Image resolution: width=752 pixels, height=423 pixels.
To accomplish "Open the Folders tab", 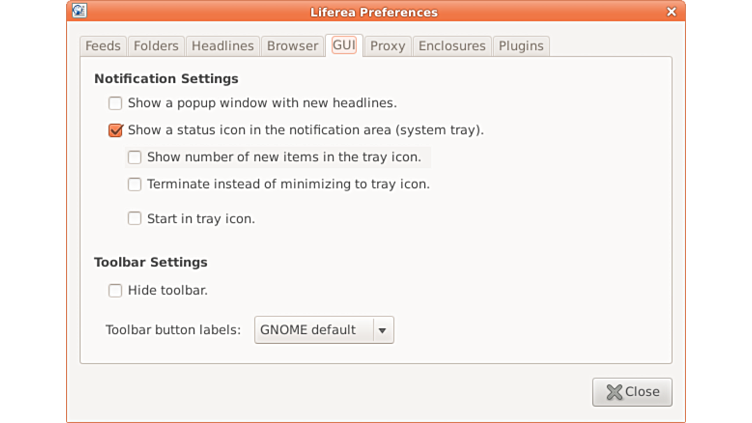I will (156, 46).
